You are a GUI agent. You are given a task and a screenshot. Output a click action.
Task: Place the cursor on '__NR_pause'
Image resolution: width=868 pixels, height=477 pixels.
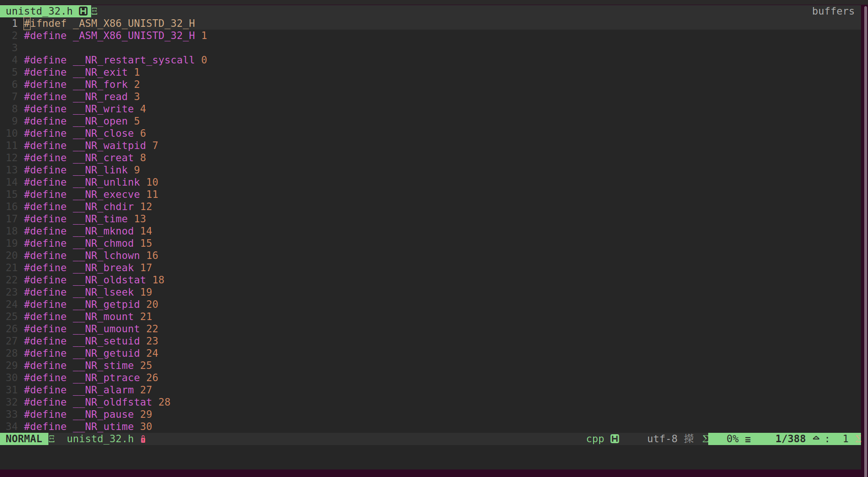pyautogui.click(x=103, y=414)
